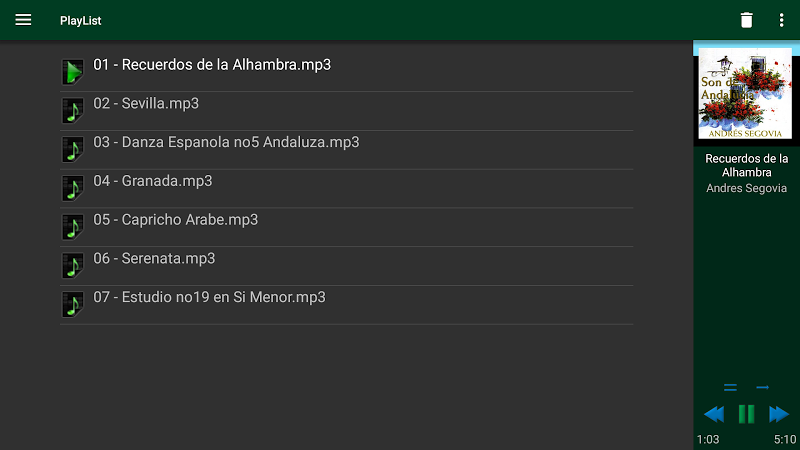Viewport: 800px width, 450px height.
Task: Click the trash icon to delete playlist
Action: pos(746,20)
